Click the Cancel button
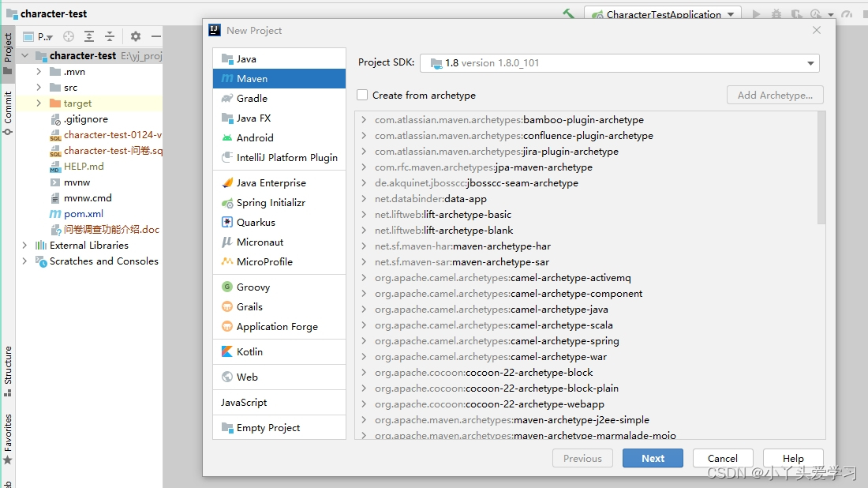This screenshot has height=488, width=868. (x=722, y=458)
